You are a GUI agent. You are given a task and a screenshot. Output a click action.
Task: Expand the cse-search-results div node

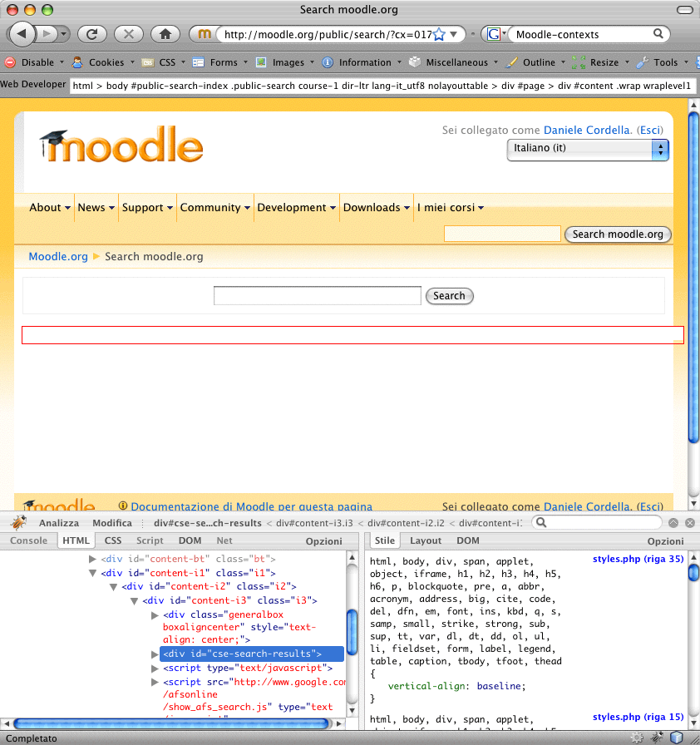[155, 654]
